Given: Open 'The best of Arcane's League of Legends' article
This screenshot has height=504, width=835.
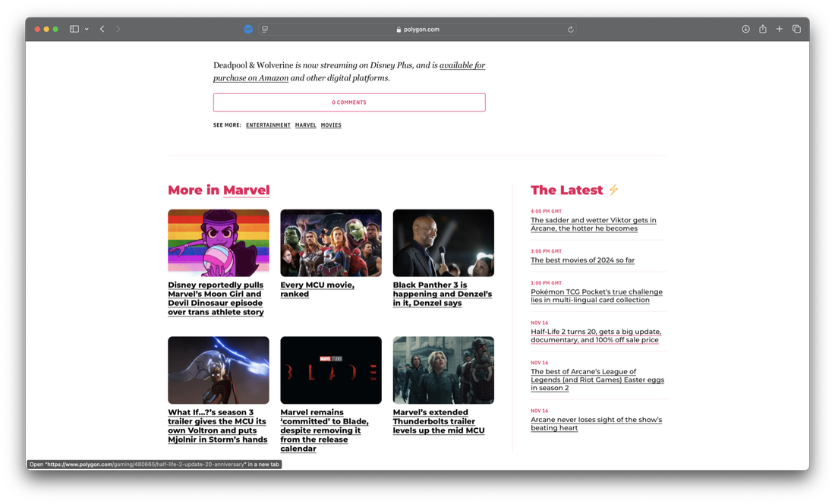Looking at the screenshot, I should pyautogui.click(x=597, y=380).
